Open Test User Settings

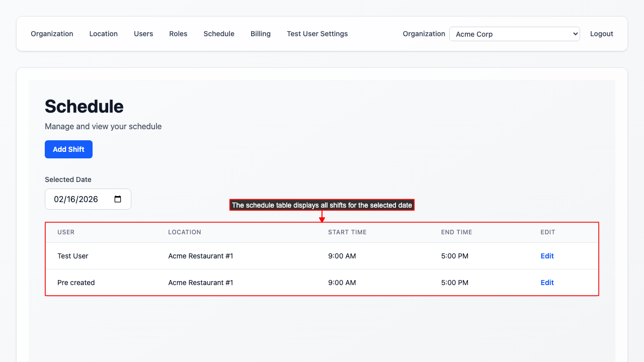pyautogui.click(x=317, y=34)
